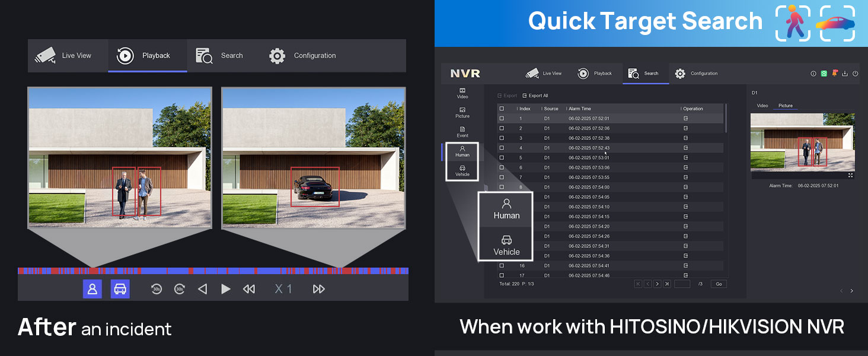Switch to Configuration in the NVR header
Image resolution: width=868 pixels, height=356 pixels.
(x=696, y=74)
